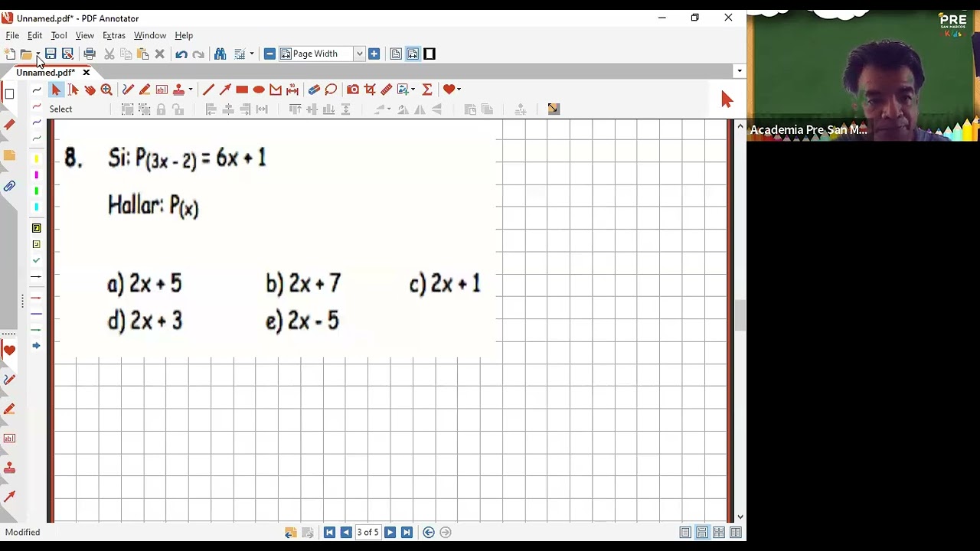Select the Crop tool
The height and width of the screenshot is (551, 980).
click(x=370, y=90)
